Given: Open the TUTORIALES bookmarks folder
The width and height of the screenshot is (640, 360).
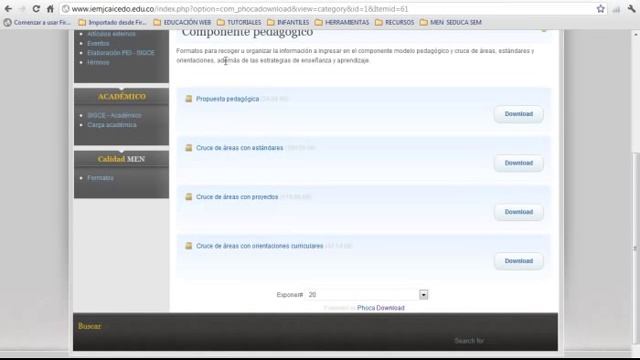Looking at the screenshot, I should click(x=239, y=22).
